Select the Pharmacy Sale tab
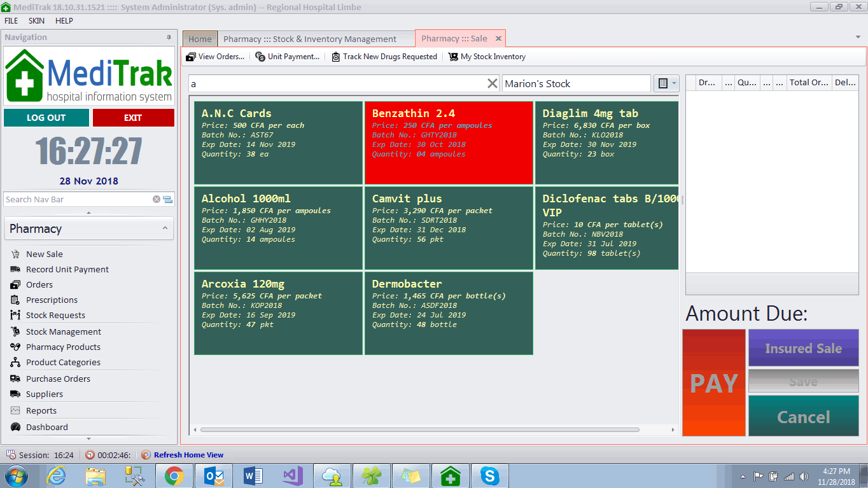Image resolution: width=868 pixels, height=488 pixels. 454,38
